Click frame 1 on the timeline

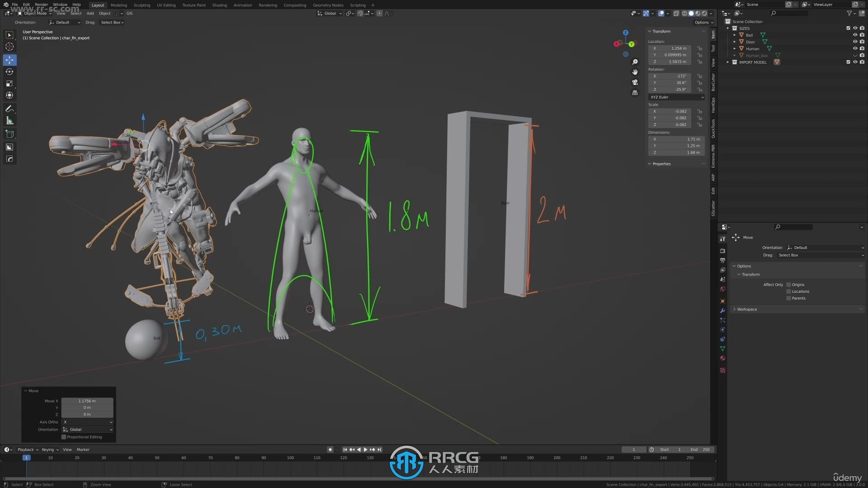(x=26, y=457)
